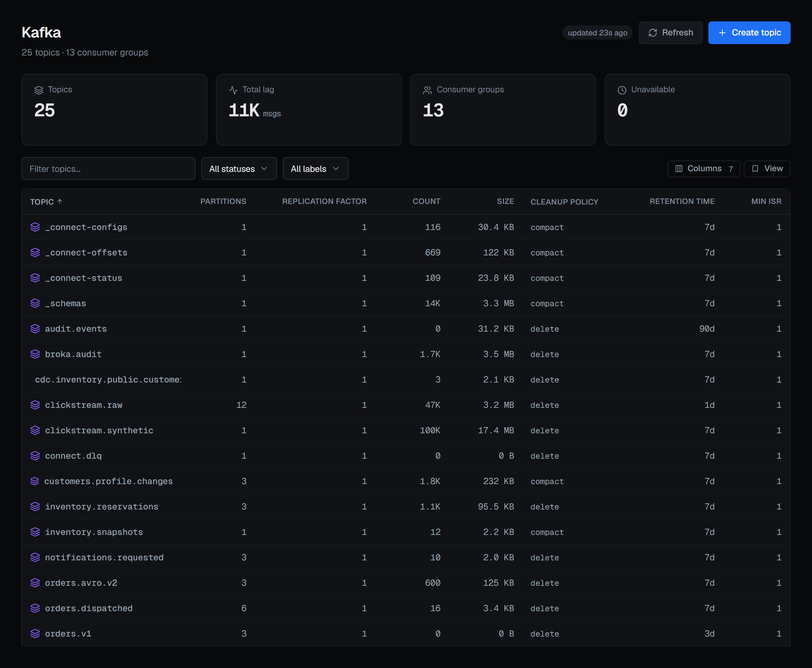This screenshot has height=668, width=812.
Task: Sort by the PARTITIONS column header
Action: click(x=223, y=201)
